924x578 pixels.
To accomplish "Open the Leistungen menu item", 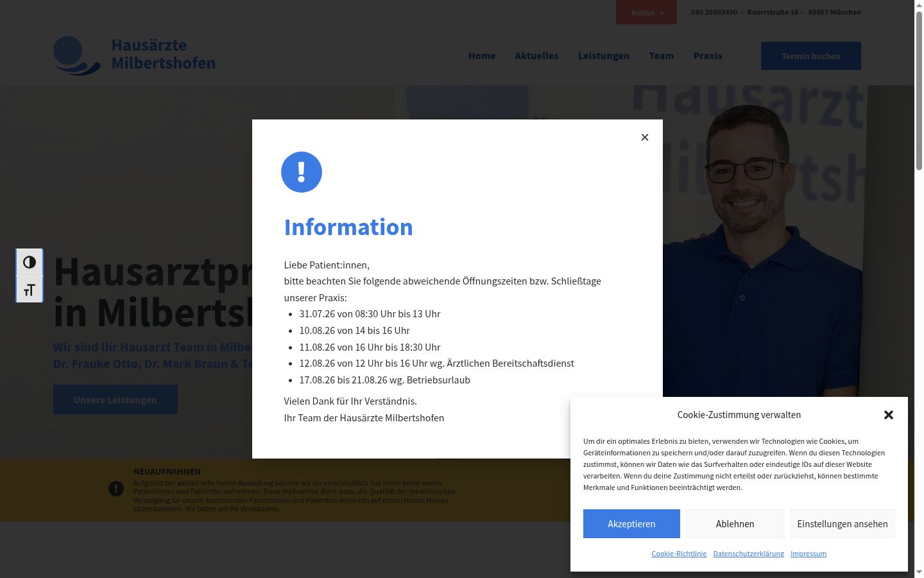I will tap(604, 56).
